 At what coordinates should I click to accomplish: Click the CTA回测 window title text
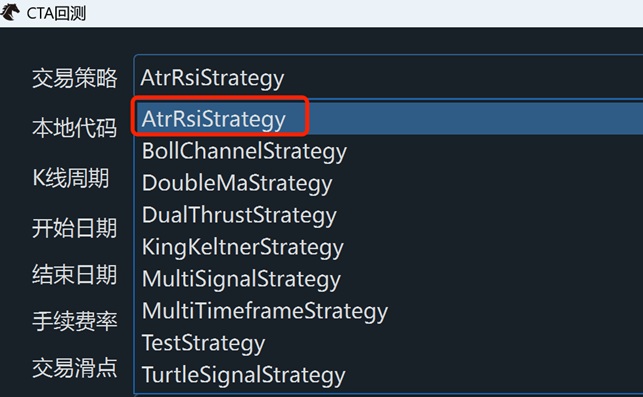[56, 13]
